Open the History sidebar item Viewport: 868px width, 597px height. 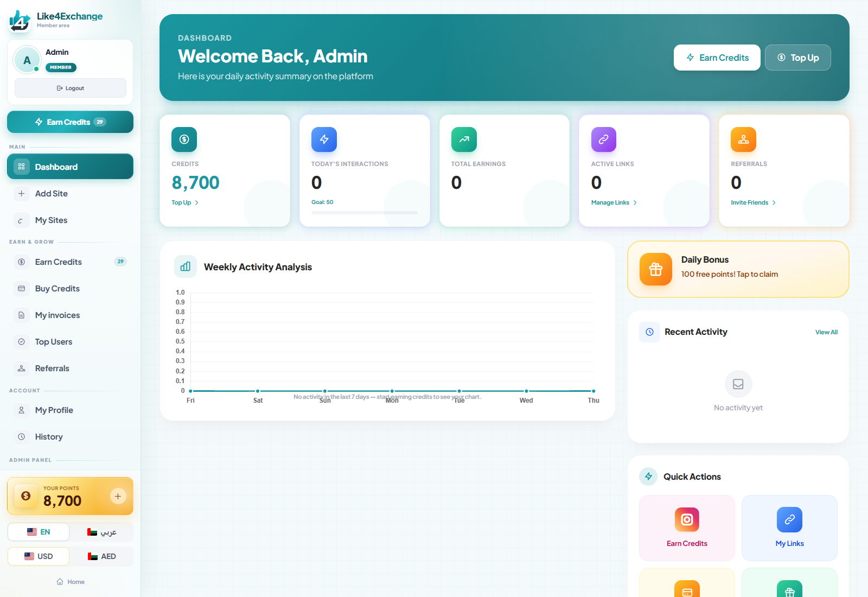pos(70,437)
